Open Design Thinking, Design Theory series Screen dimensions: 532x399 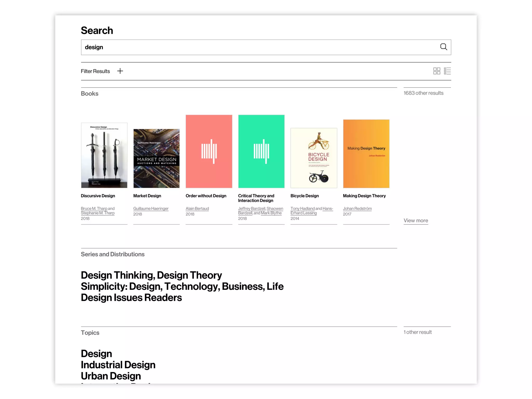point(151,275)
